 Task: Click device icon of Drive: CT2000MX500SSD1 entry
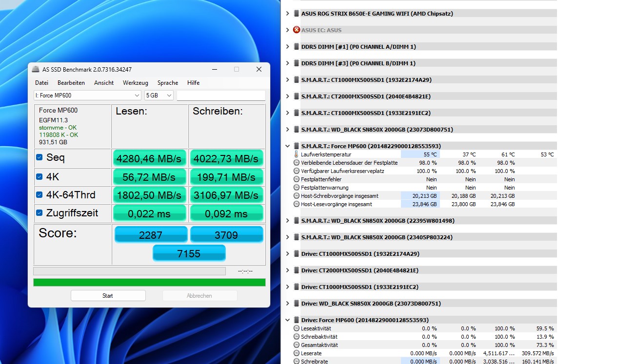pos(297,270)
